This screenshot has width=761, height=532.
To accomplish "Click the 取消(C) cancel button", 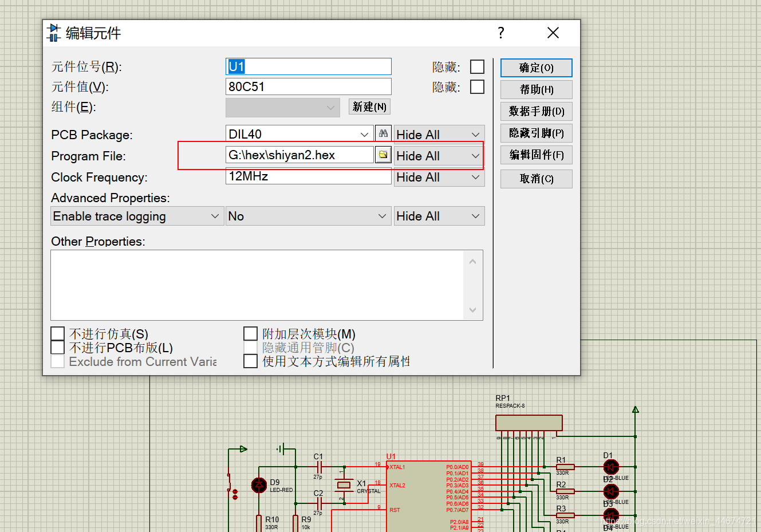I will (x=537, y=179).
